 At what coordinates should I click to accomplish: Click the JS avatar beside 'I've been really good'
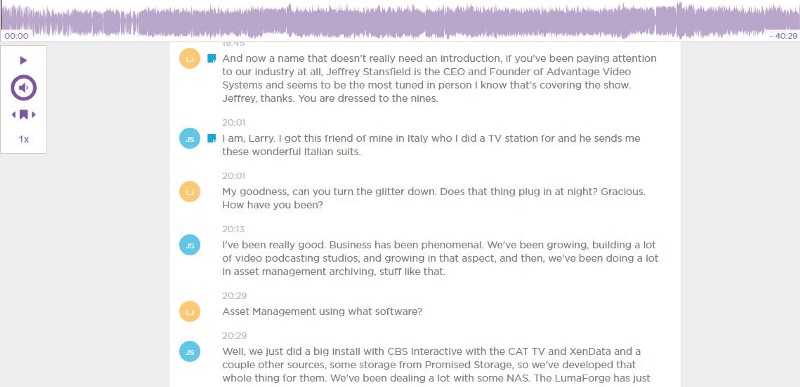pyautogui.click(x=189, y=245)
